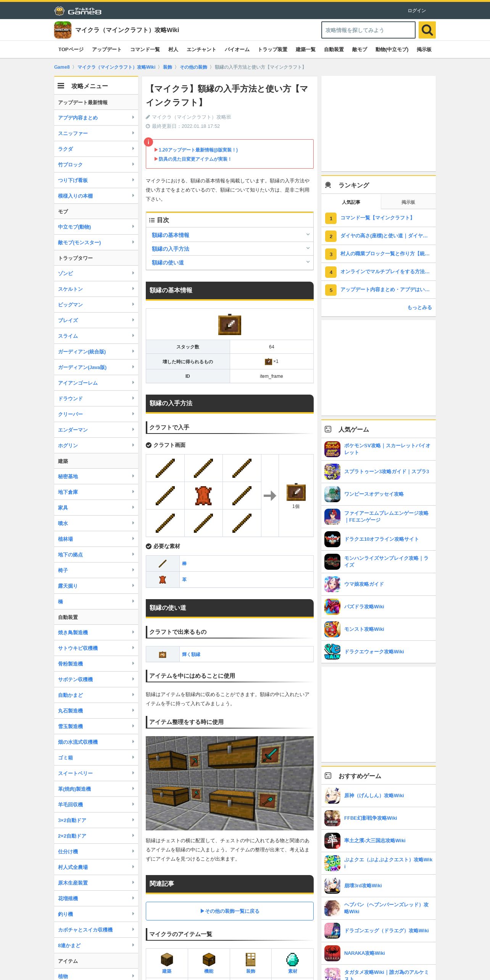Image resolution: width=490 pixels, height=980 pixels.
Task: Click the 攻略情報 search input field
Action: pos(368,30)
